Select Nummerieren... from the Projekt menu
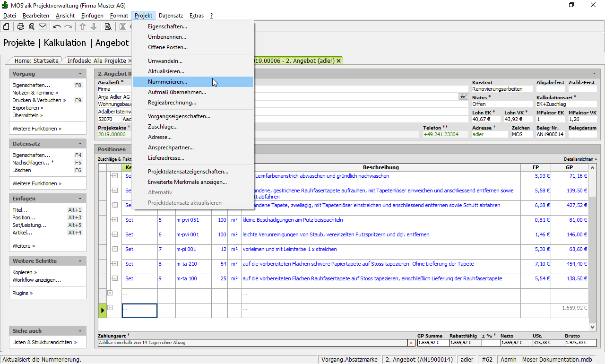605x364 pixels. (167, 82)
